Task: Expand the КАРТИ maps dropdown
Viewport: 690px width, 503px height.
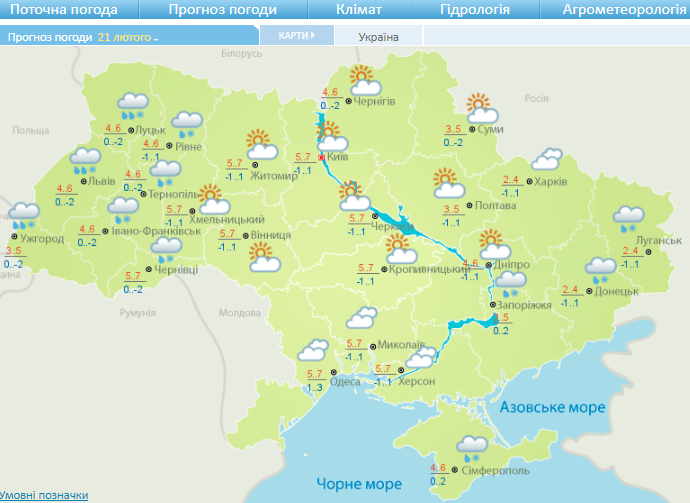Action: click(x=295, y=35)
